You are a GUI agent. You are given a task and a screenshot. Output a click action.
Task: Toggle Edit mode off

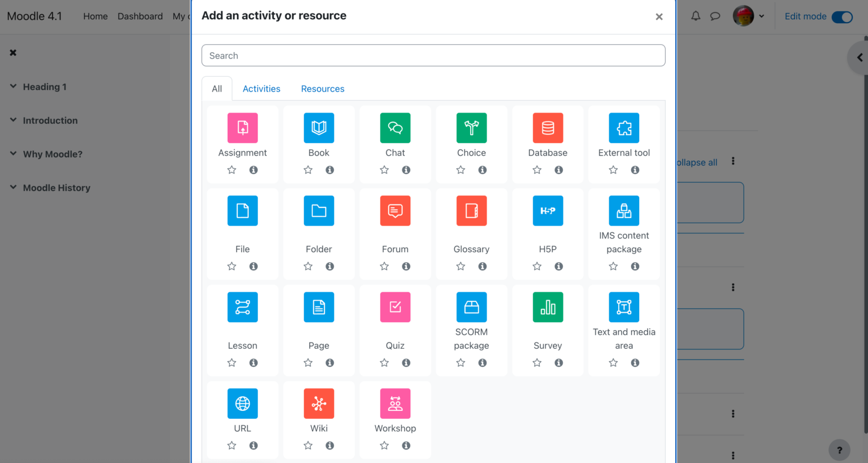(842, 17)
